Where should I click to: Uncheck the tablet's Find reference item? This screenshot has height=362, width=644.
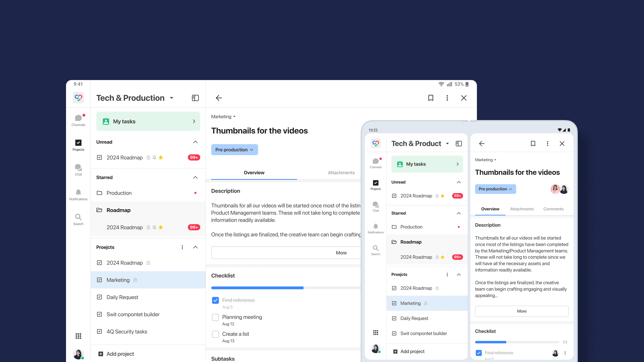pos(215,300)
